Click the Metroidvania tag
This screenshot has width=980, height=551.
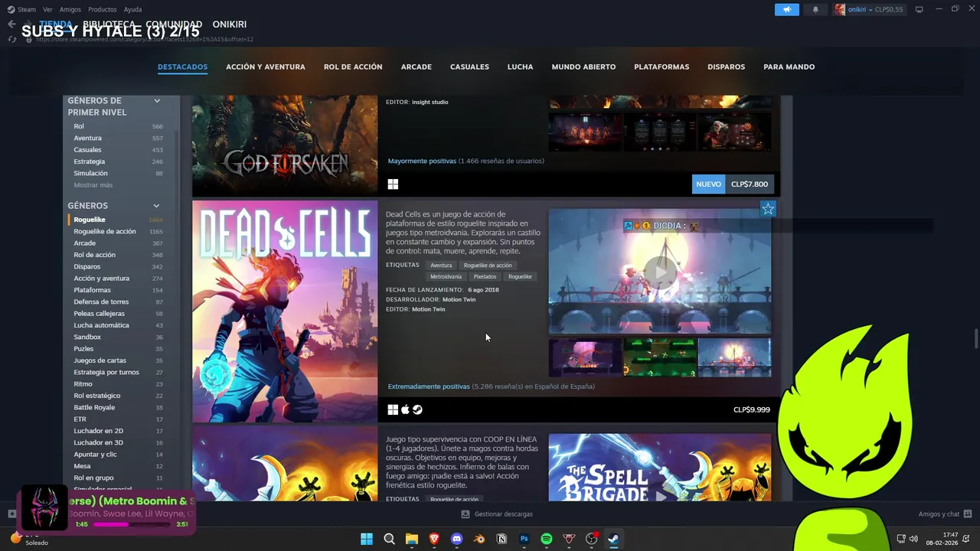[x=446, y=276]
